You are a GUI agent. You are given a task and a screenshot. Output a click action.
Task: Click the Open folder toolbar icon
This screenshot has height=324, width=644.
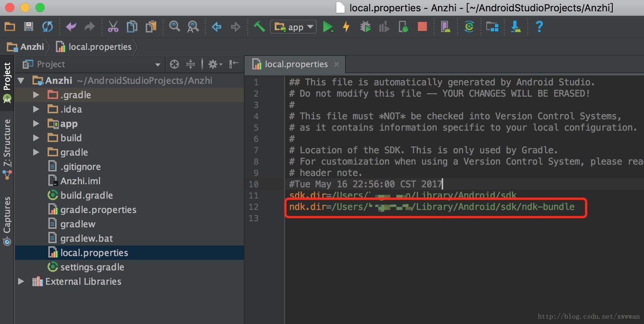click(x=9, y=26)
